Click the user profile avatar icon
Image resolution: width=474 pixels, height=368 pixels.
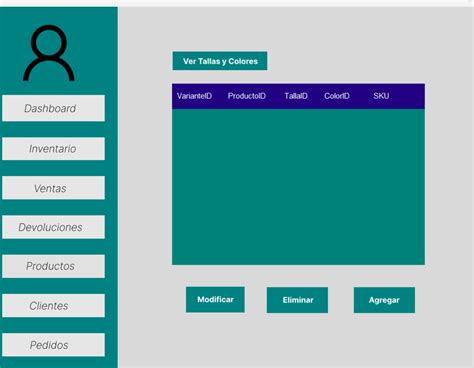pyautogui.click(x=49, y=53)
